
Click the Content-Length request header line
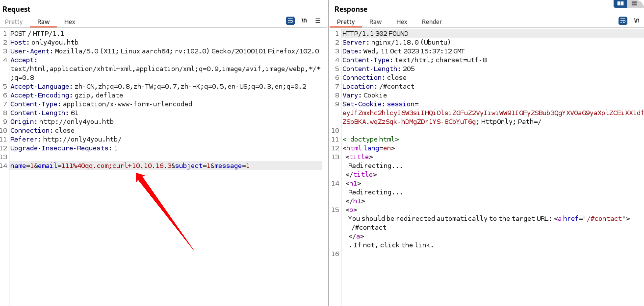click(44, 113)
